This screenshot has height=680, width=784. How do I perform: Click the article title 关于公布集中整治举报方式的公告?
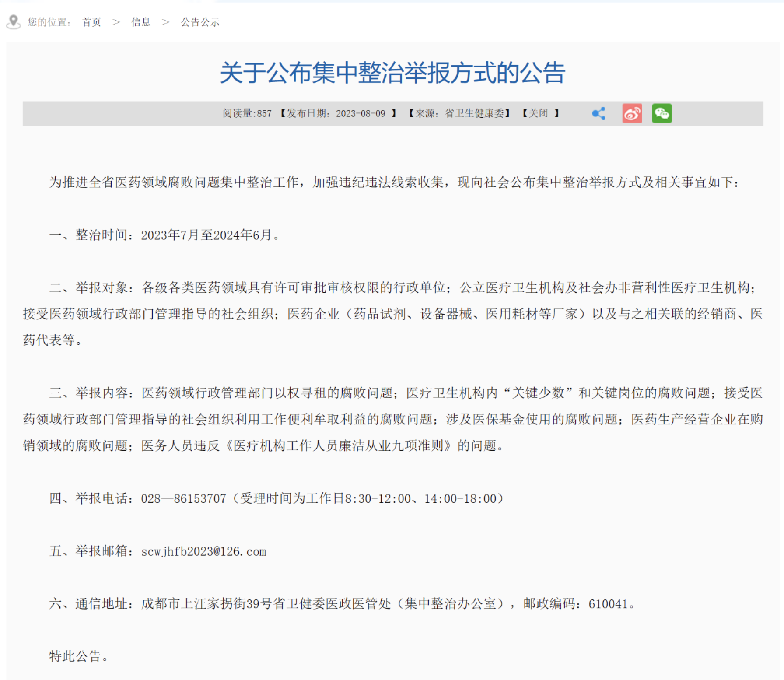[x=392, y=73]
